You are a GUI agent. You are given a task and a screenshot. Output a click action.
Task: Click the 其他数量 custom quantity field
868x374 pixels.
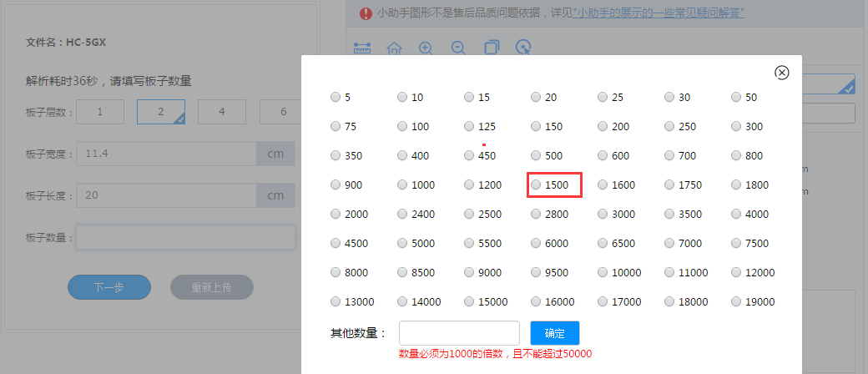459,333
